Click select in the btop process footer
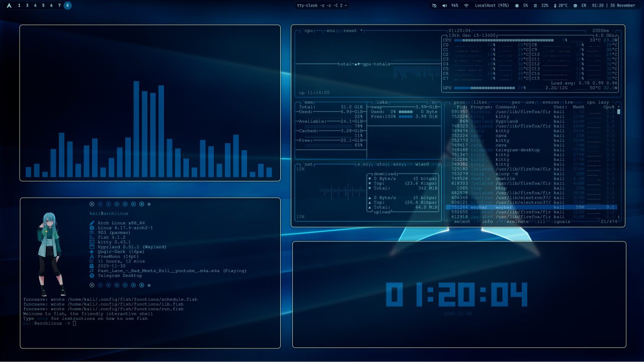 pyautogui.click(x=462, y=221)
